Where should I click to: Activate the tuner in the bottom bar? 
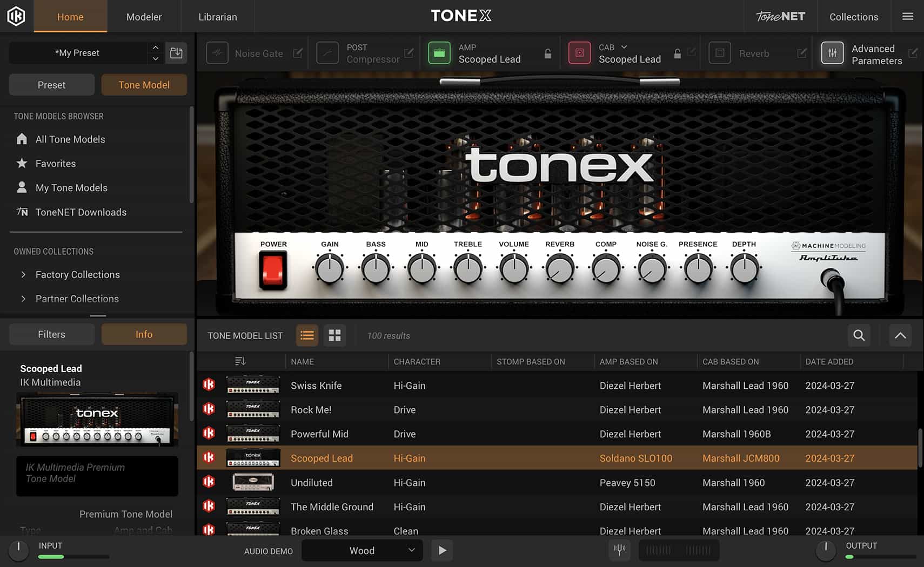coord(619,550)
